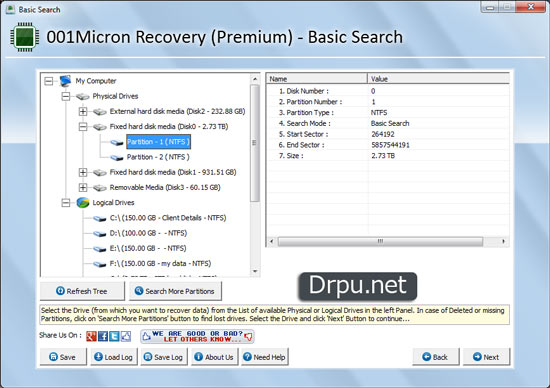Collapse the Physical Drives branch
The height and width of the screenshot is (388, 550).
pos(66,96)
